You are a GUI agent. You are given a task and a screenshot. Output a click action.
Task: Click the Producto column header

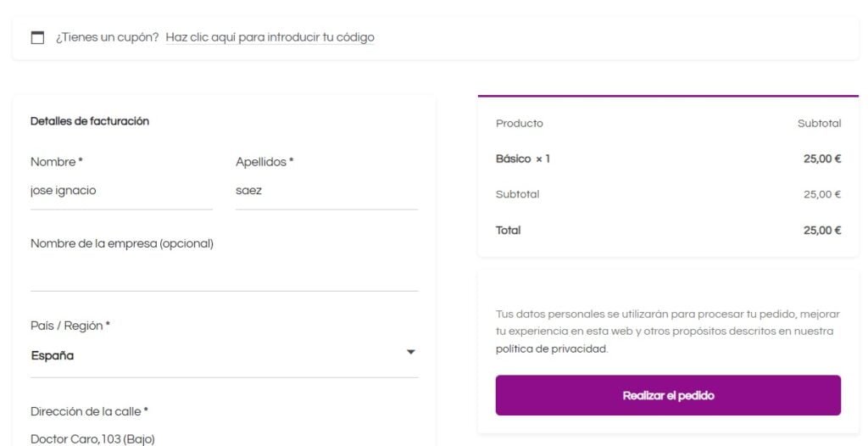click(520, 124)
